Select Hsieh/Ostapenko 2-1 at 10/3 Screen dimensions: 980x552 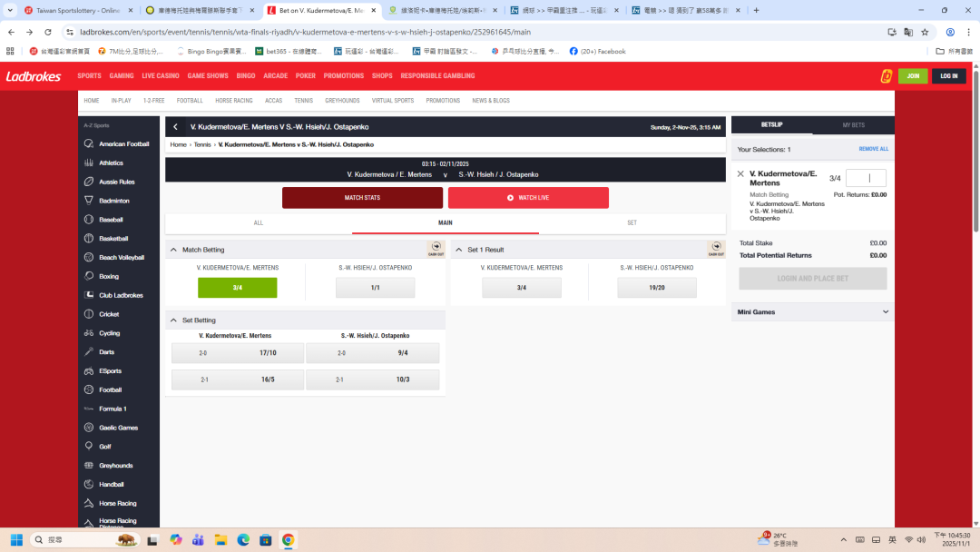pyautogui.click(x=373, y=379)
